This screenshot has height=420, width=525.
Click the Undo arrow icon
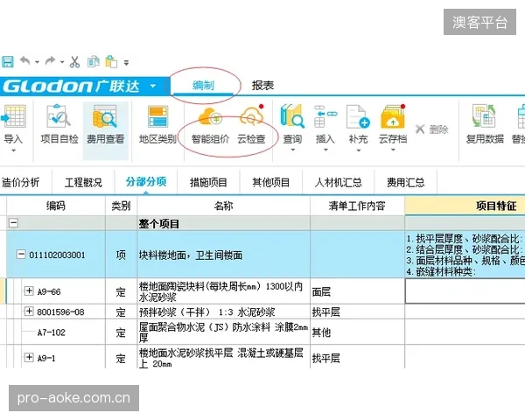[25, 61]
